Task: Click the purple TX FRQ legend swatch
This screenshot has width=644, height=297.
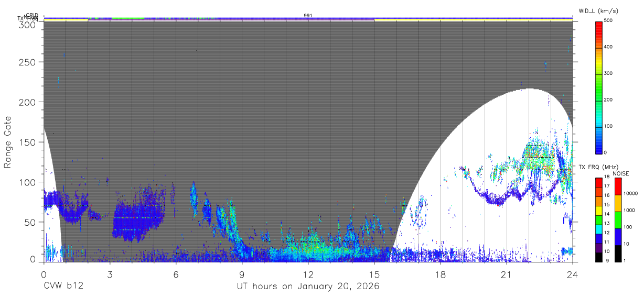Action: tap(598, 248)
